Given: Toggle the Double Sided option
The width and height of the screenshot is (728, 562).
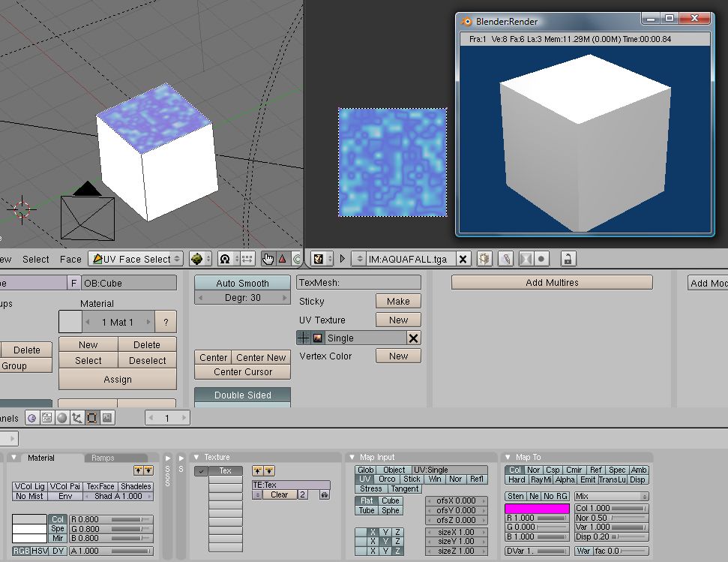Looking at the screenshot, I should [242, 395].
